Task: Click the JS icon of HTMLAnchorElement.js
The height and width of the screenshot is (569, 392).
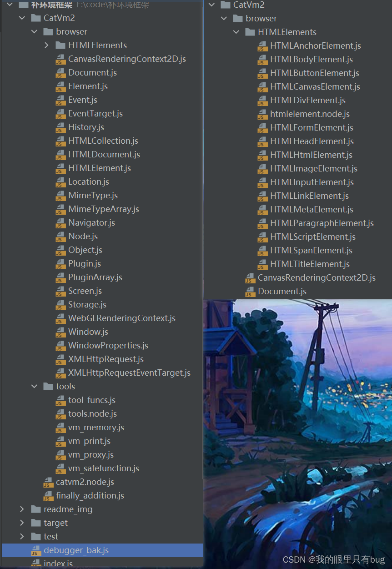Action: (262, 46)
